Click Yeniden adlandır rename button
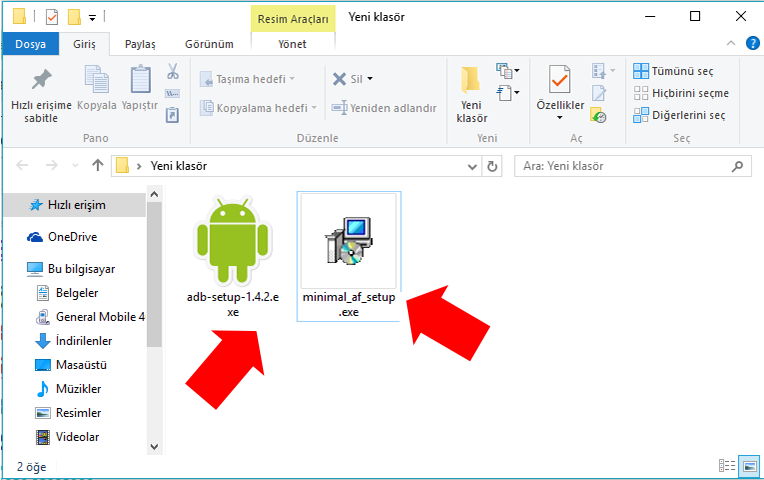This screenshot has width=764, height=480. pos(385,108)
